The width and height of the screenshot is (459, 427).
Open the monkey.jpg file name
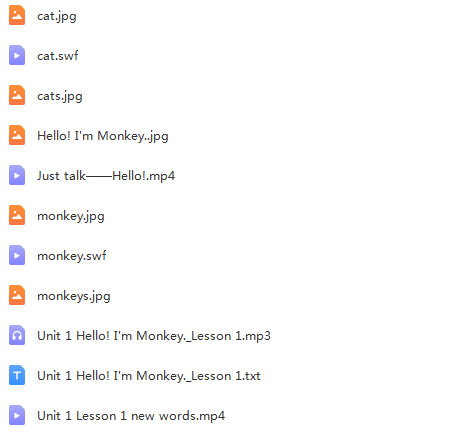pyautogui.click(x=71, y=216)
